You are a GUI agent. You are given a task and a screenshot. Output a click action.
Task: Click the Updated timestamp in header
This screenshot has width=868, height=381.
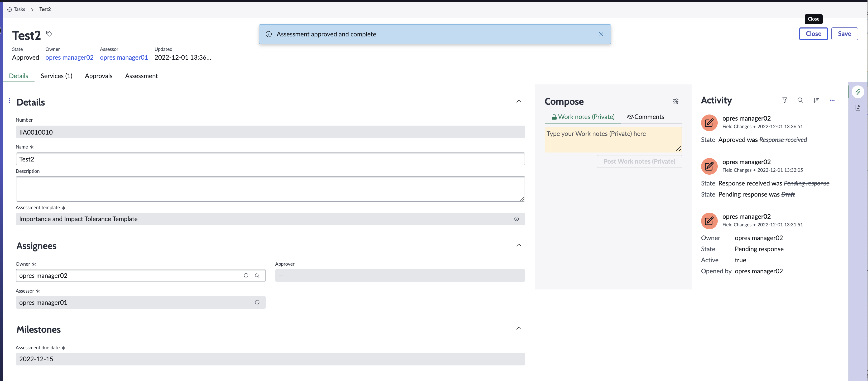[x=183, y=58]
